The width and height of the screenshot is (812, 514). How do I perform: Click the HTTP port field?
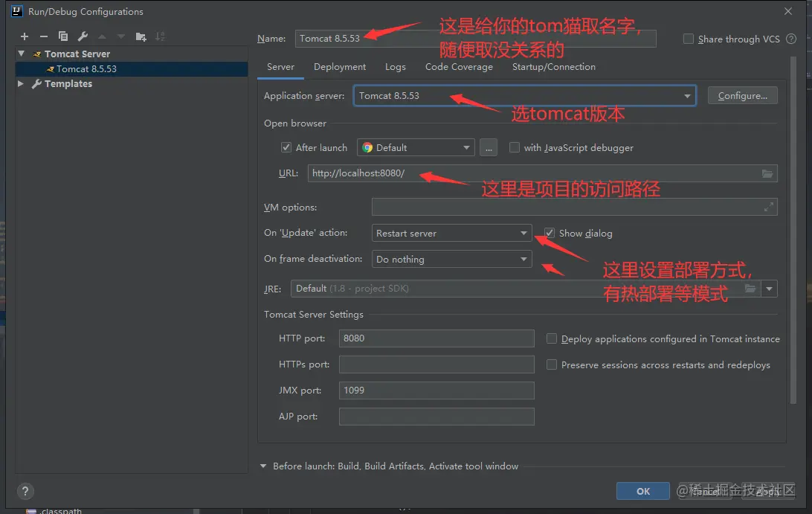(x=436, y=338)
